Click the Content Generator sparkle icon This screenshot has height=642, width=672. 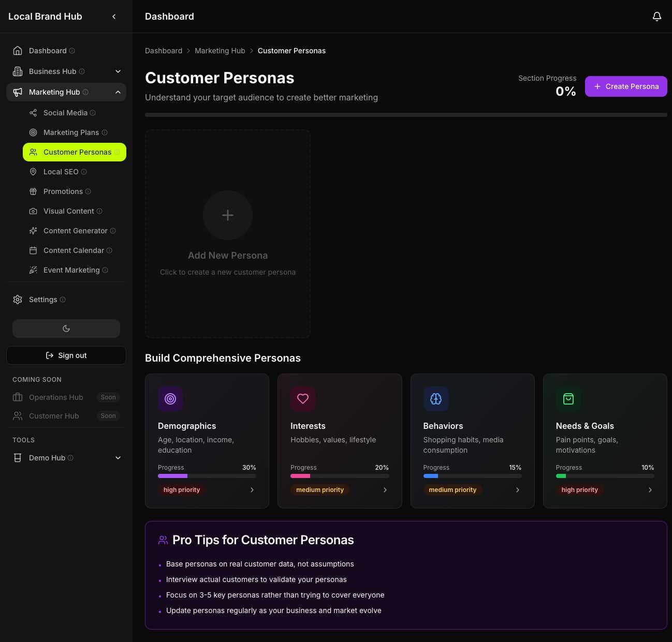(33, 231)
